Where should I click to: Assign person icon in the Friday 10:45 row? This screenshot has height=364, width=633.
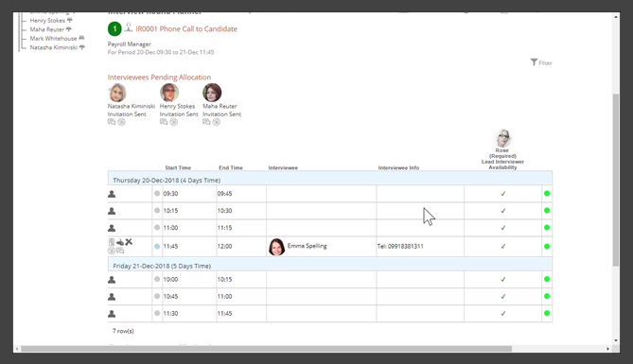[112, 297]
